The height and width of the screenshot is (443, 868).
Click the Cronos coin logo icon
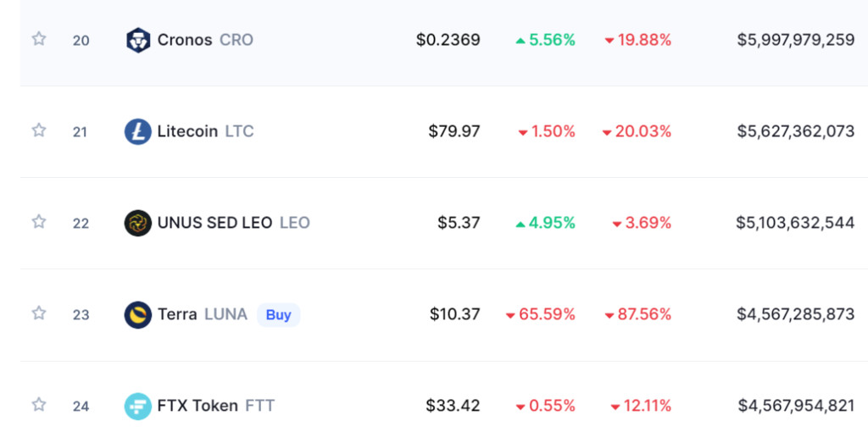(137, 40)
